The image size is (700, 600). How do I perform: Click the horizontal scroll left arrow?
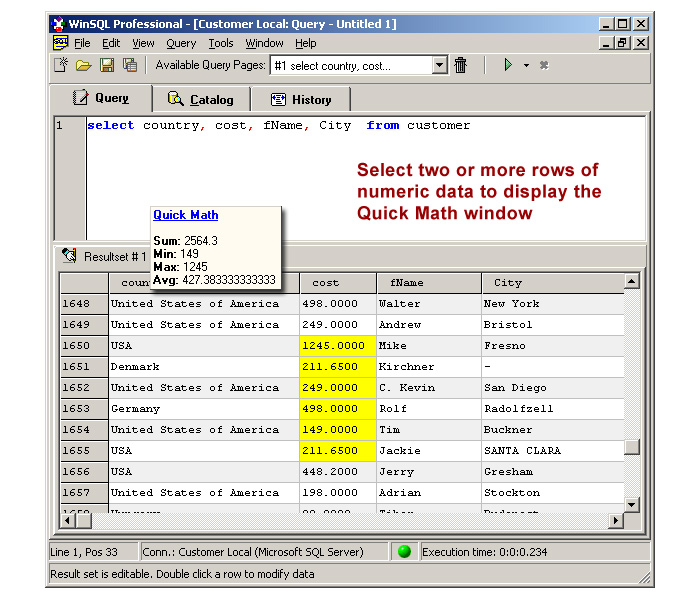coord(68,520)
